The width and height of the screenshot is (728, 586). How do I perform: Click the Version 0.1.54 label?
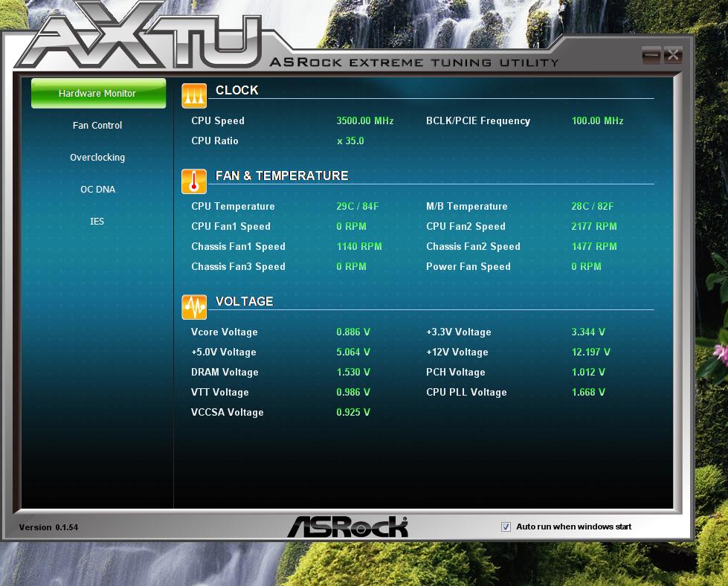(x=49, y=527)
